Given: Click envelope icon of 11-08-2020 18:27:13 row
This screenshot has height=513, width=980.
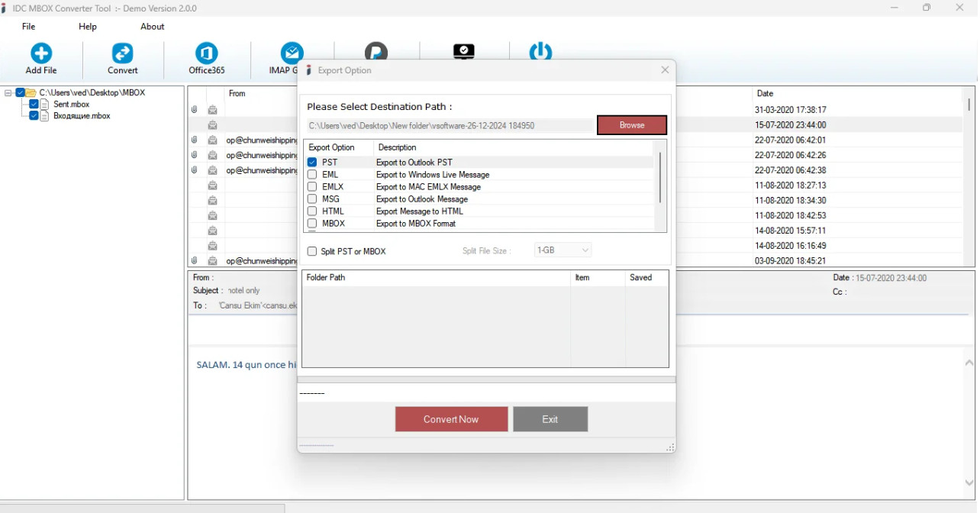Looking at the screenshot, I should tap(213, 186).
